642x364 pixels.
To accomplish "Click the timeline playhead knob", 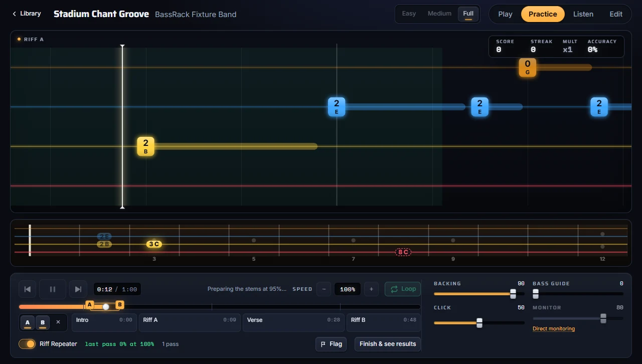I will 106,307.
